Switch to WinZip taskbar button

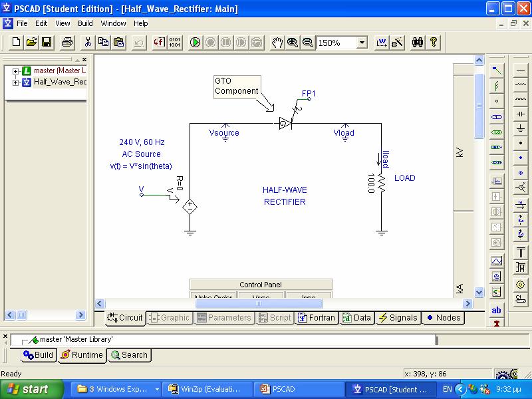pos(207,389)
